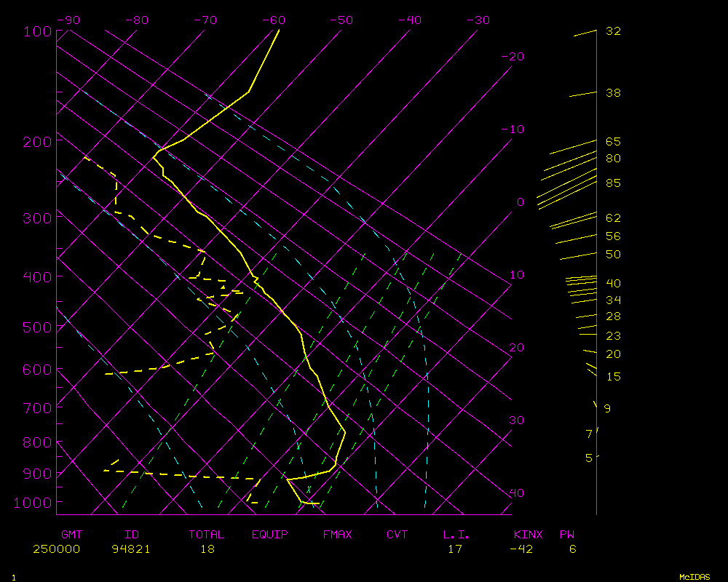Select wind speed label 38
Viewport: 728px width, 582px height.
(x=613, y=93)
